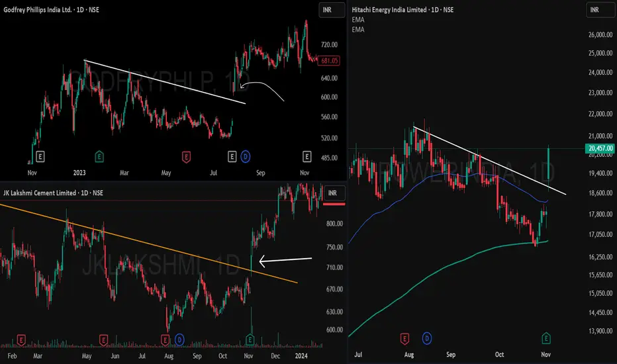This screenshot has height=364, width=617.
Task: Open JK Lakshmi red earnings marker beside dividend marker
Action: pos(166,340)
